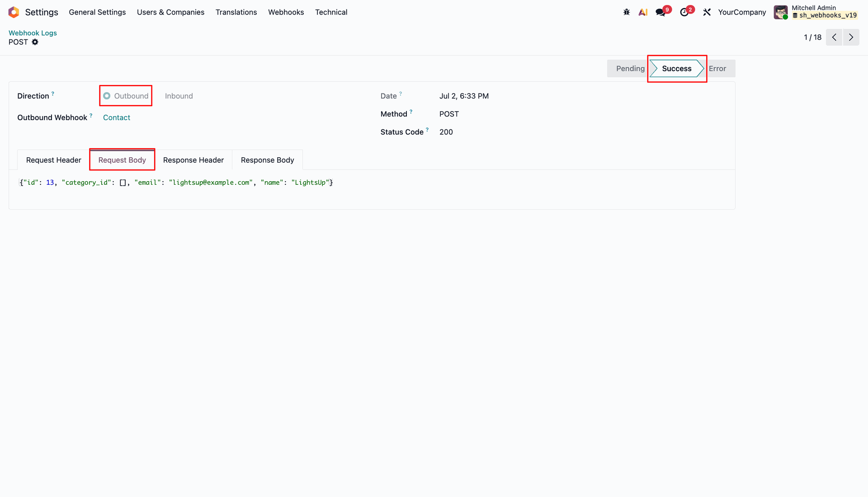Viewport: 868px width, 497px height.
Task: Click Status Code help question mark
Action: pos(427,130)
